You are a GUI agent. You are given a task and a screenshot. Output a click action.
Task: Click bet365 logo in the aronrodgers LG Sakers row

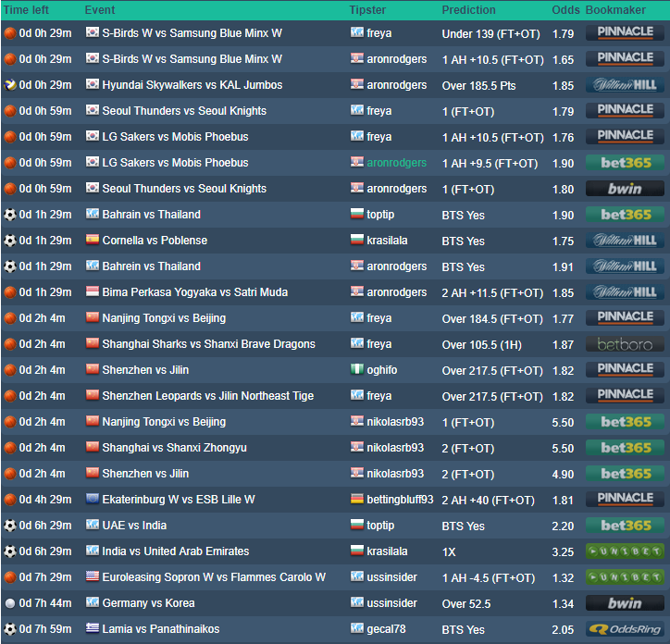click(625, 163)
